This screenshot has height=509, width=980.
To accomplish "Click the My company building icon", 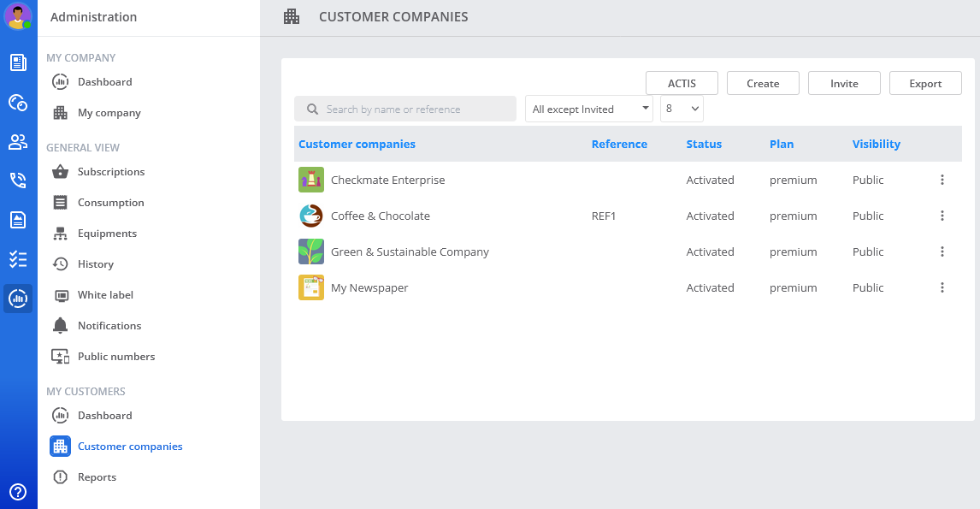I will pos(60,113).
